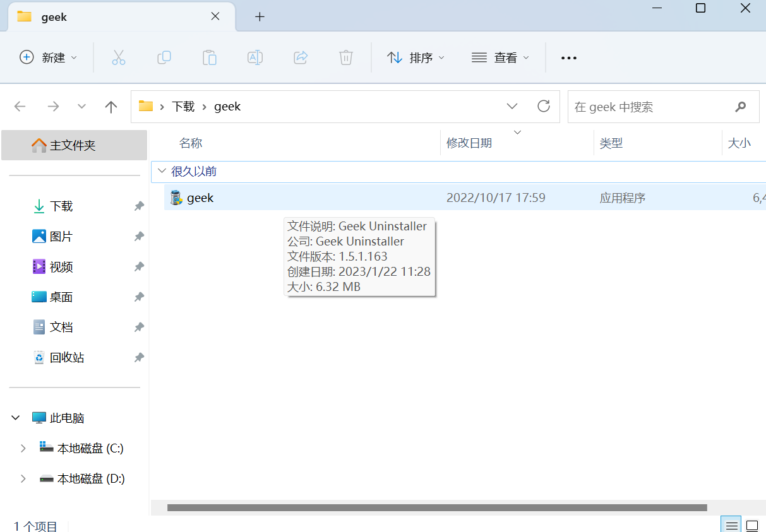
Task: Click the pin icon beside 视频
Action: point(139,267)
